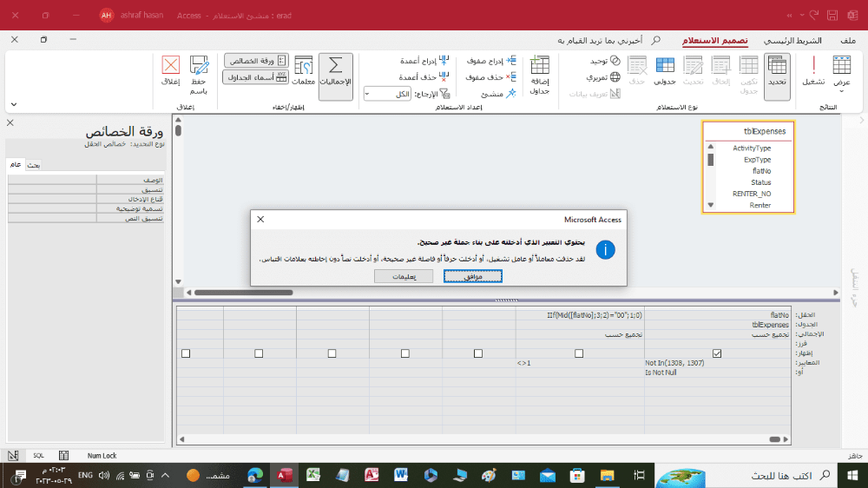The height and width of the screenshot is (488, 868).
Task: Choose the Delete (حذف) query type
Action: coord(637,70)
